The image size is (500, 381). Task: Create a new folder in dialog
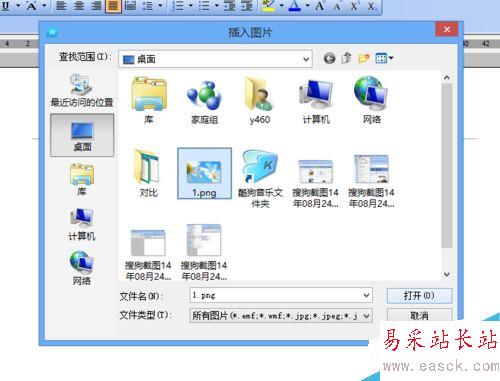click(x=364, y=59)
